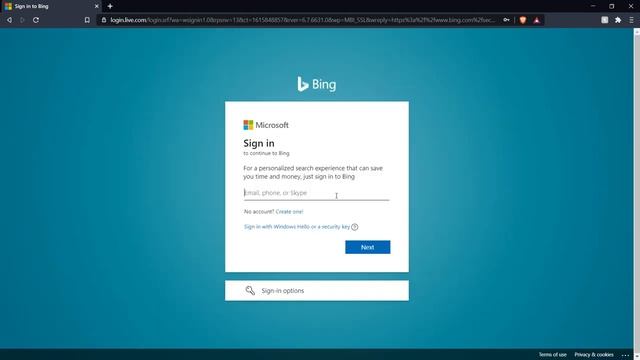Open the Brave Rewards triangle icon
Image resolution: width=640 pixels, height=360 pixels.
click(x=537, y=20)
